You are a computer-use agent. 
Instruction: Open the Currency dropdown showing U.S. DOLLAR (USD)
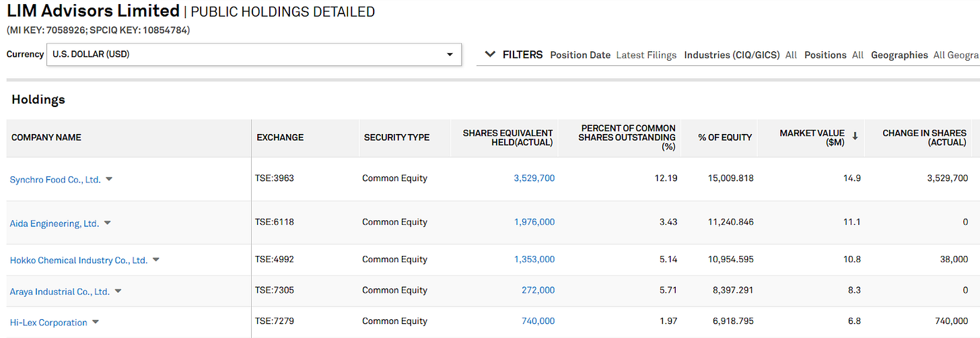254,55
